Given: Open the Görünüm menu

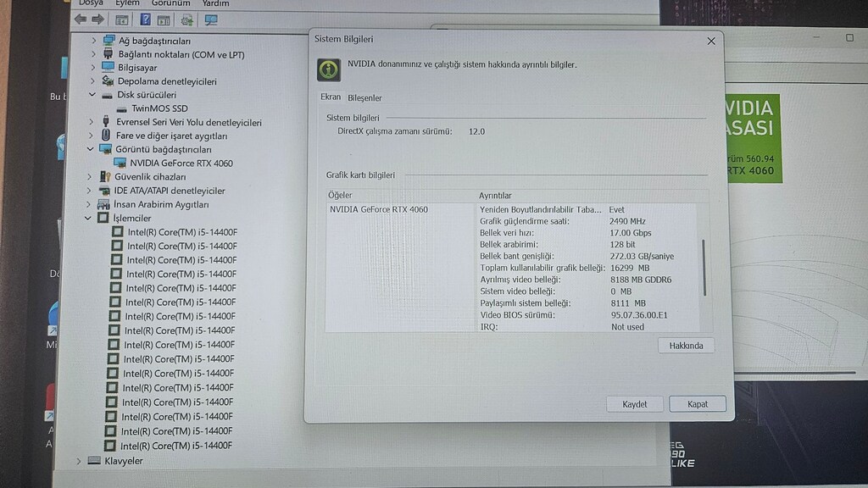Looking at the screenshot, I should 171,3.
